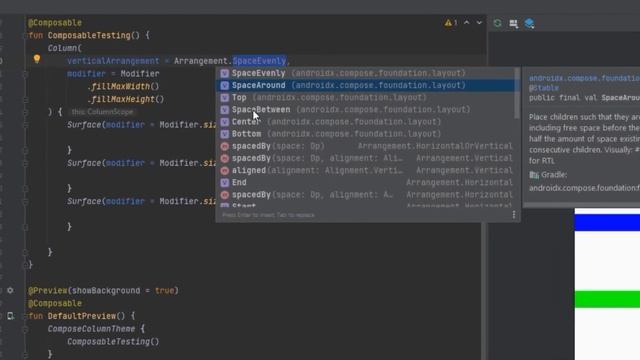This screenshot has height=360, width=640.
Task: Choose SpaceBetween from the suggestions
Action: click(365, 109)
